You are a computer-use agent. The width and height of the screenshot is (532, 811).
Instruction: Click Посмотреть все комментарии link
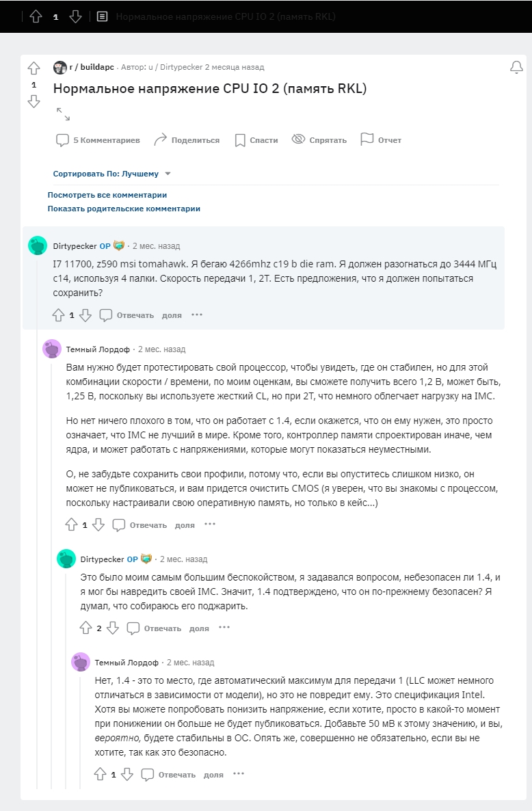click(x=107, y=195)
